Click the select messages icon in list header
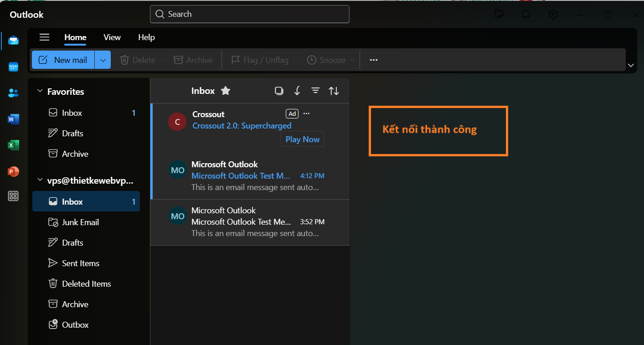 [x=279, y=91]
